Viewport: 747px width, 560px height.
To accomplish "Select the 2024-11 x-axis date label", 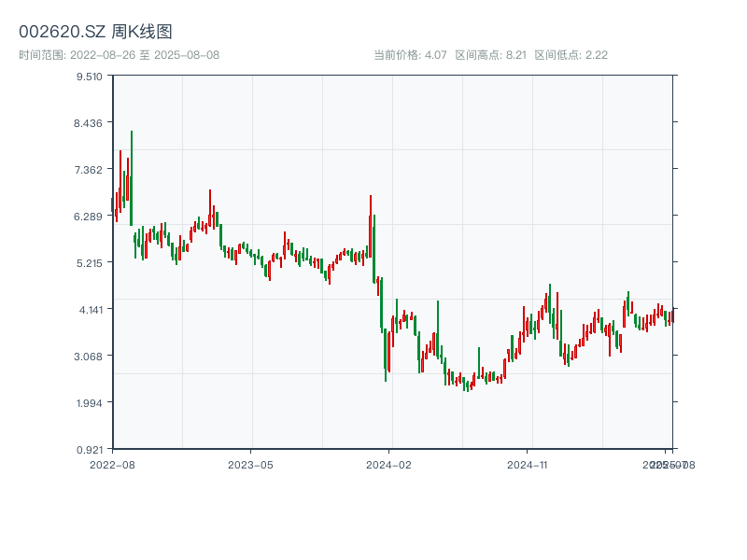I will [529, 464].
